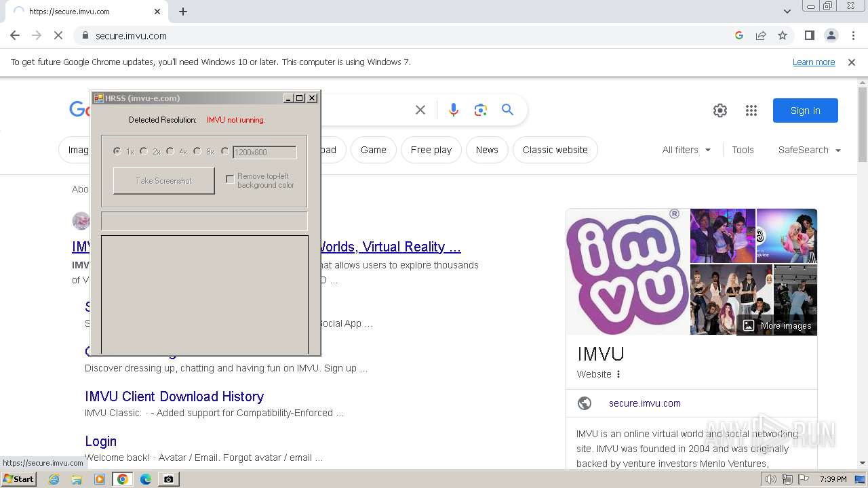The height and width of the screenshot is (488, 868).
Task: Select the 4x resolution radio button
Action: (x=170, y=152)
